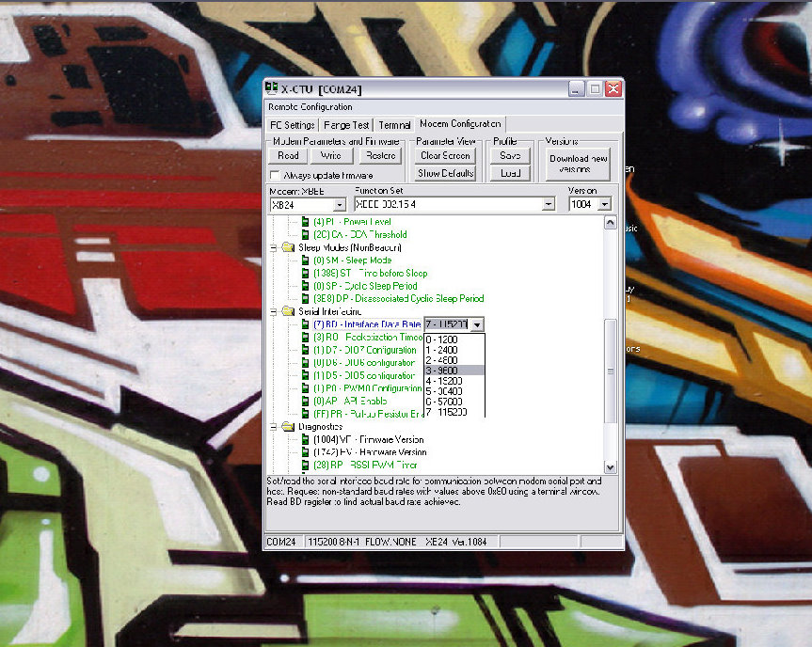Screen dimensions: 812x647
Task: Enable Always update firmware
Action: point(274,174)
